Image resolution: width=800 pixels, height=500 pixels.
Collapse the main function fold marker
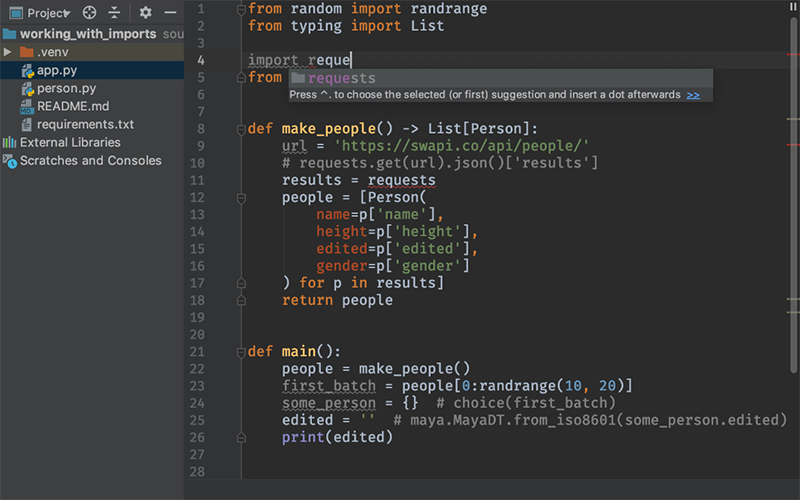click(x=241, y=351)
